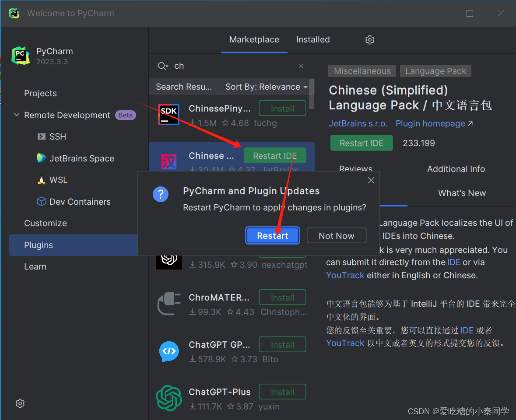
Task: Click the WSL penguin icon
Action: point(42,180)
